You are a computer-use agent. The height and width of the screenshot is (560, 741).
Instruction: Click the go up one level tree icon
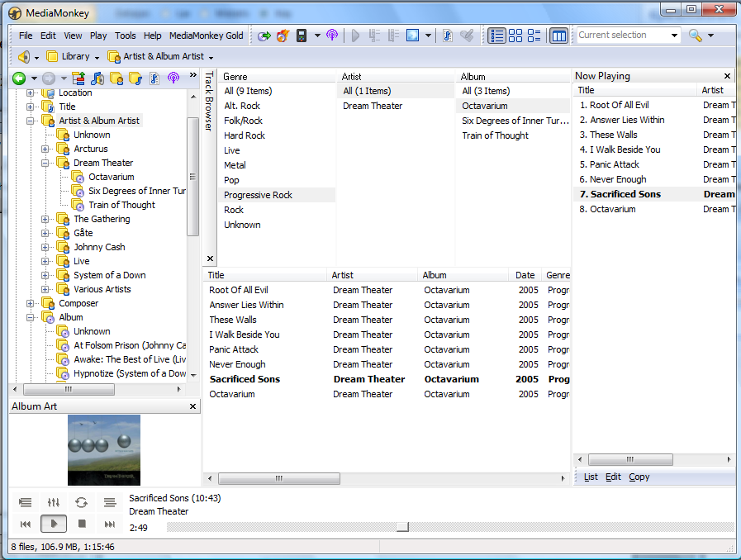click(78, 78)
